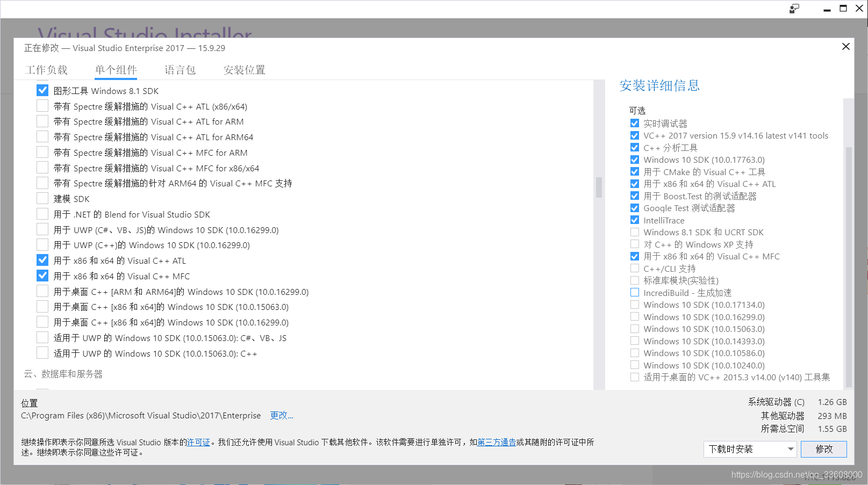This screenshot has width=868, height=485.
Task: Click the component list scrollbar thumb
Action: click(599, 187)
